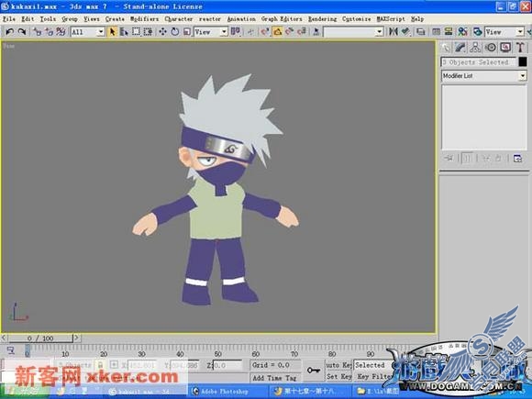Switch to the Create command panel tab
The height and width of the screenshot is (399, 532).
(x=445, y=48)
